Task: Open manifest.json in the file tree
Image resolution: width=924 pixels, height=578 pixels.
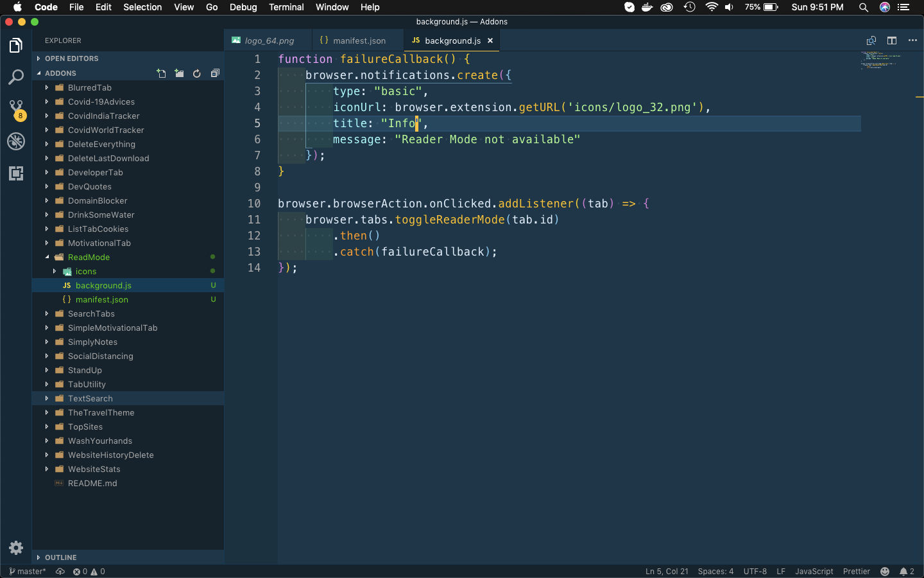Action: point(128,299)
